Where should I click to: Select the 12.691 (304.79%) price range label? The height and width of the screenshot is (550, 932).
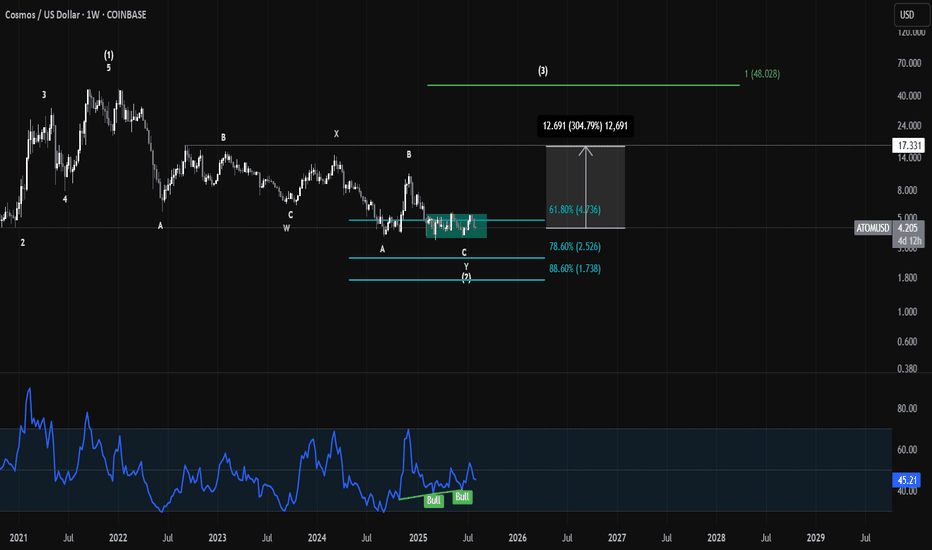click(x=586, y=126)
